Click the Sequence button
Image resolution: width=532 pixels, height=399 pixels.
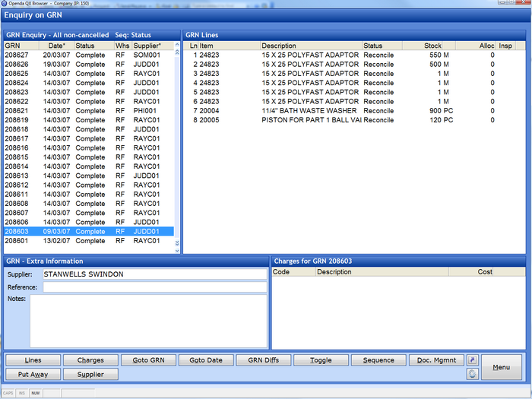click(378, 360)
